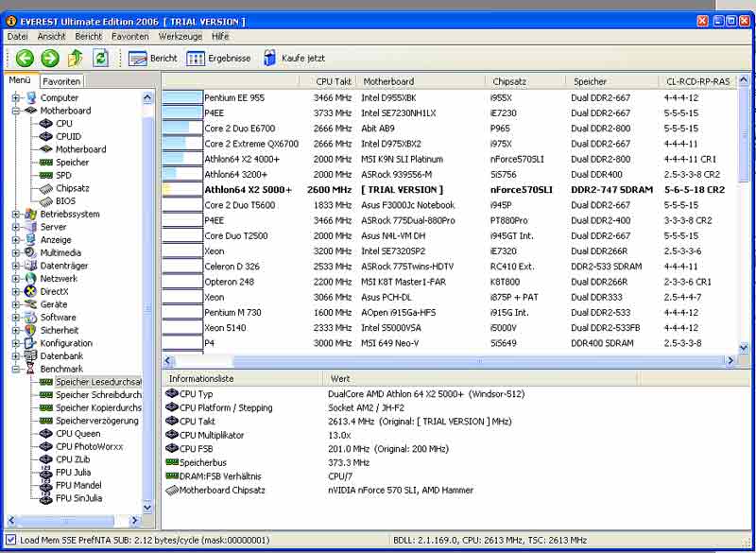
Task: Go back with the green left arrow
Action: click(x=25, y=59)
